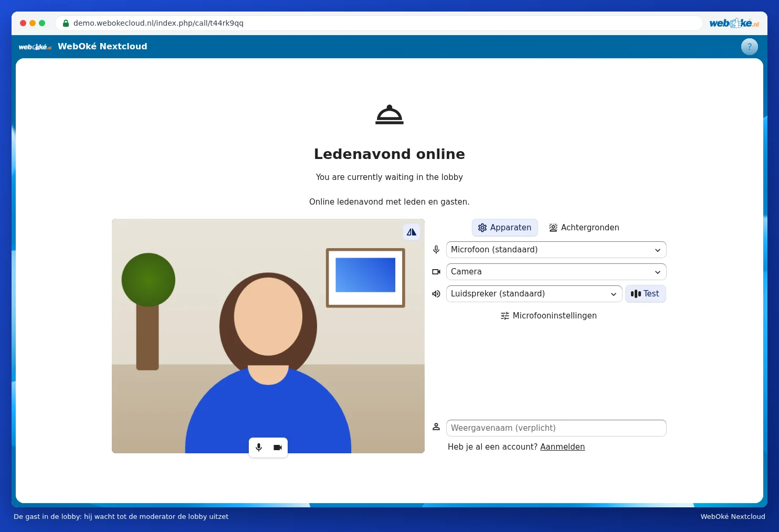Click the red macOS close window button
779x532 pixels.
[x=23, y=23]
